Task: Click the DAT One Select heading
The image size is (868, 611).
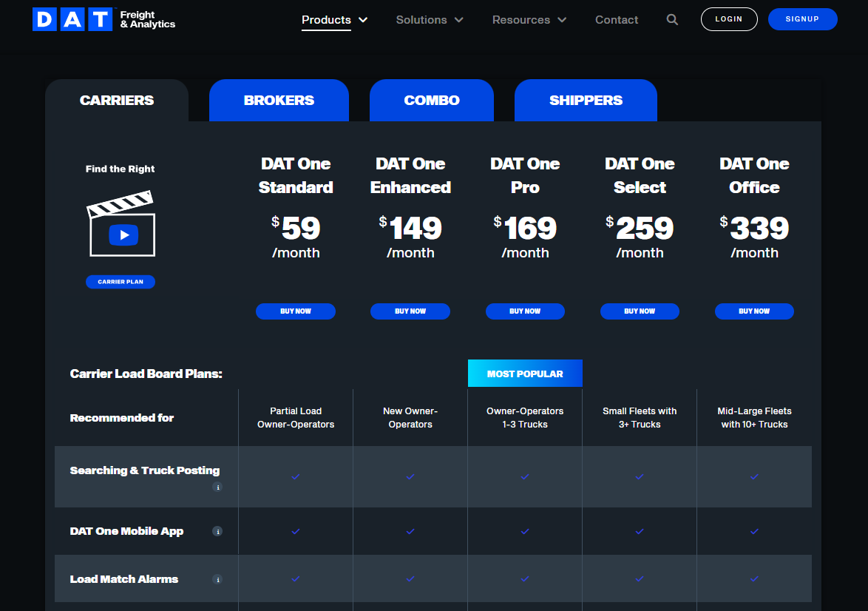Action: pos(640,175)
